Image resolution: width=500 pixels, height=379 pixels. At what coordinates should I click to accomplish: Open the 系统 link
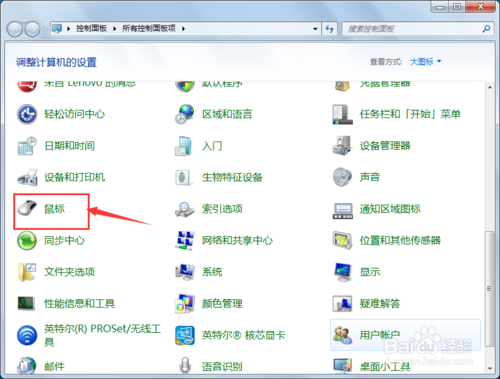(x=212, y=272)
